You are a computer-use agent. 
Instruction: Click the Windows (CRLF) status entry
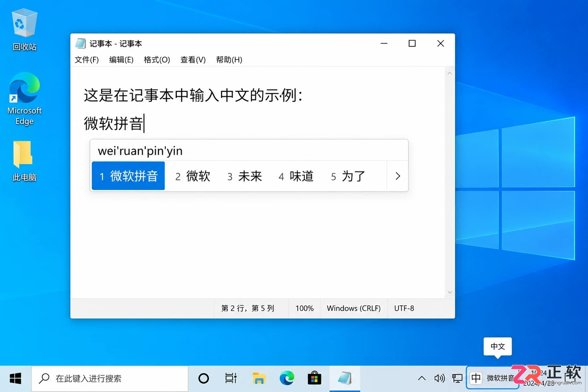[x=354, y=308]
